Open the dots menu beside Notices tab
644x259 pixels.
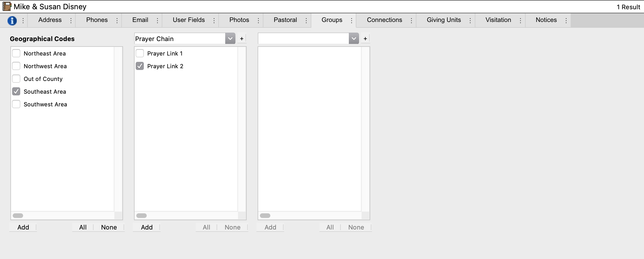tap(566, 21)
